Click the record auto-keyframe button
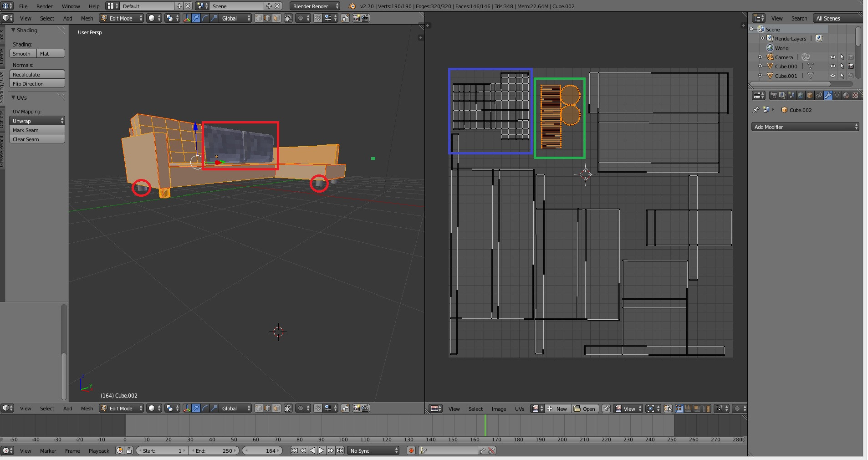The image size is (868, 460). click(411, 450)
